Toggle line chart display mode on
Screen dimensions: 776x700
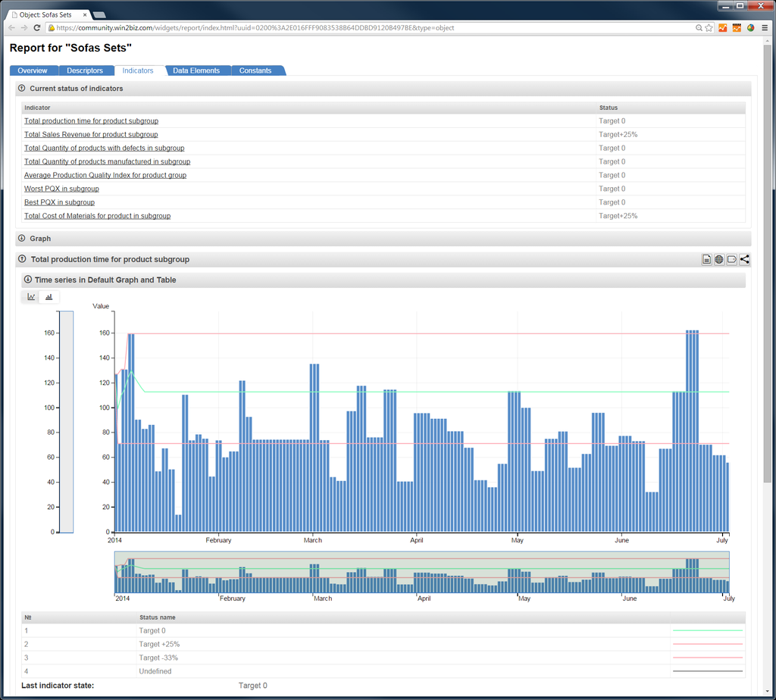pos(30,296)
